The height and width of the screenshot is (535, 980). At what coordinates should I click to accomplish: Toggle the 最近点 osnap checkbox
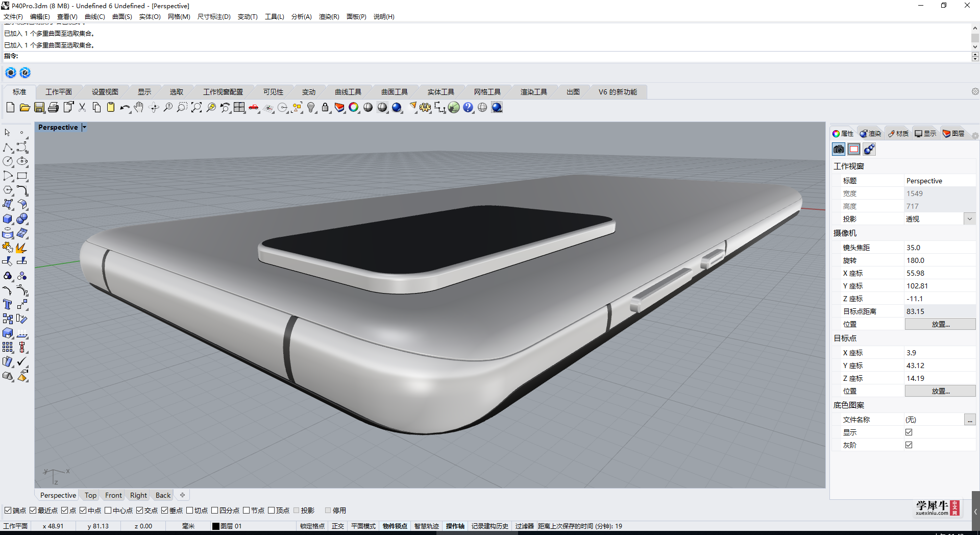click(x=33, y=510)
